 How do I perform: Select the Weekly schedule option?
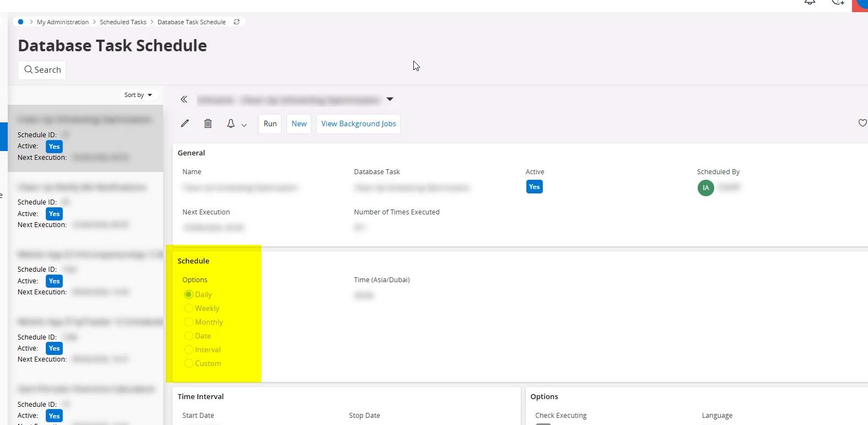coord(188,308)
